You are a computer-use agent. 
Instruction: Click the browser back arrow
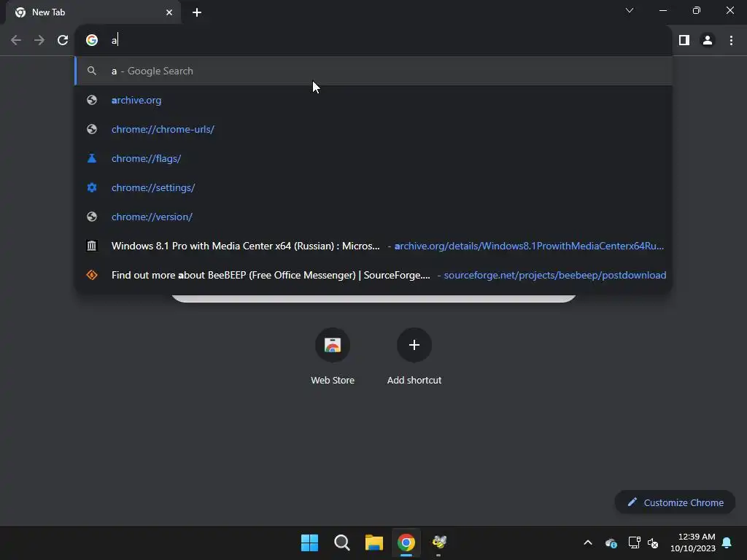tap(16, 41)
